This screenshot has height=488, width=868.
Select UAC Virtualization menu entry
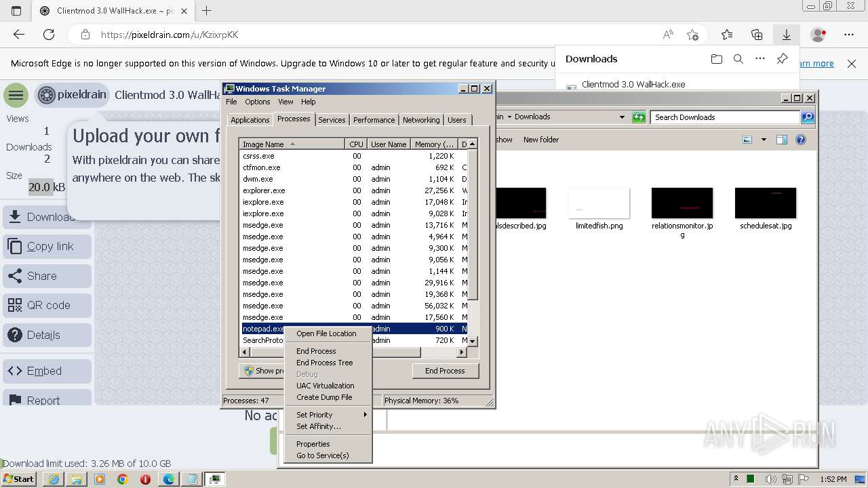(x=328, y=386)
